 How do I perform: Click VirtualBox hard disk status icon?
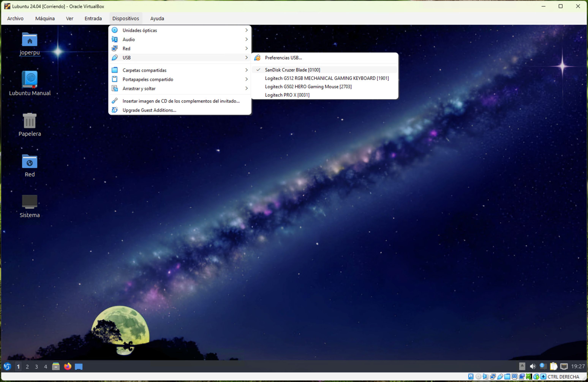pyautogui.click(x=471, y=376)
